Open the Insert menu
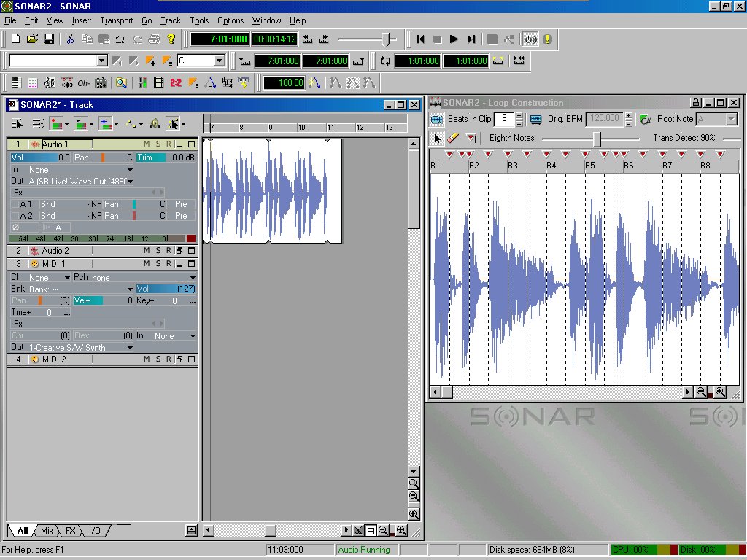 tap(82, 20)
